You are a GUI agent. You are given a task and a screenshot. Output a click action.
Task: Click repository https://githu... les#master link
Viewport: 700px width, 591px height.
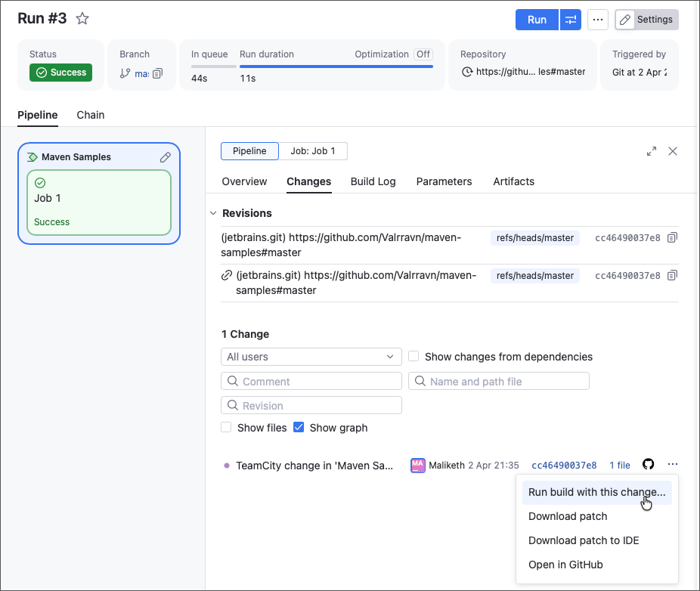[x=531, y=72]
